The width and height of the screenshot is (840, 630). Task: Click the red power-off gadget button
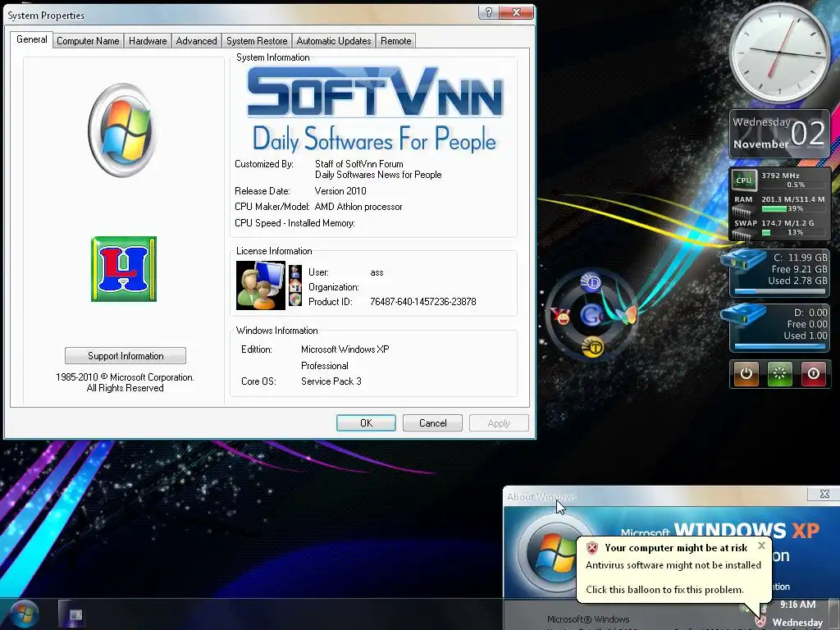[x=813, y=373]
